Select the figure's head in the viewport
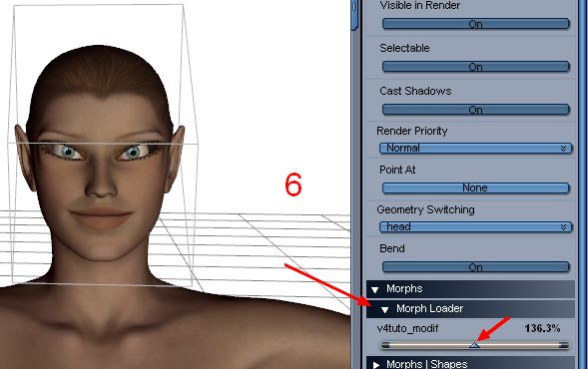 (101, 158)
